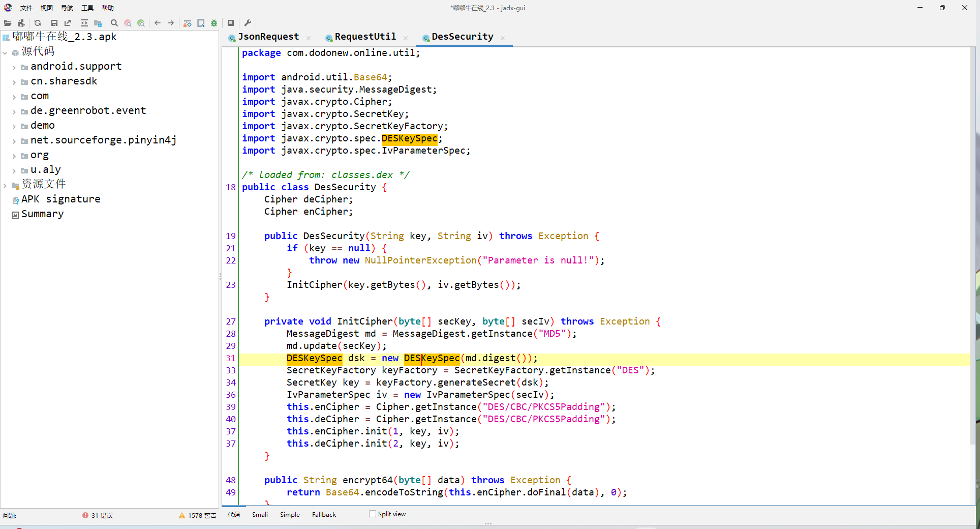
Task: Expand the android.support package
Action: pos(14,67)
